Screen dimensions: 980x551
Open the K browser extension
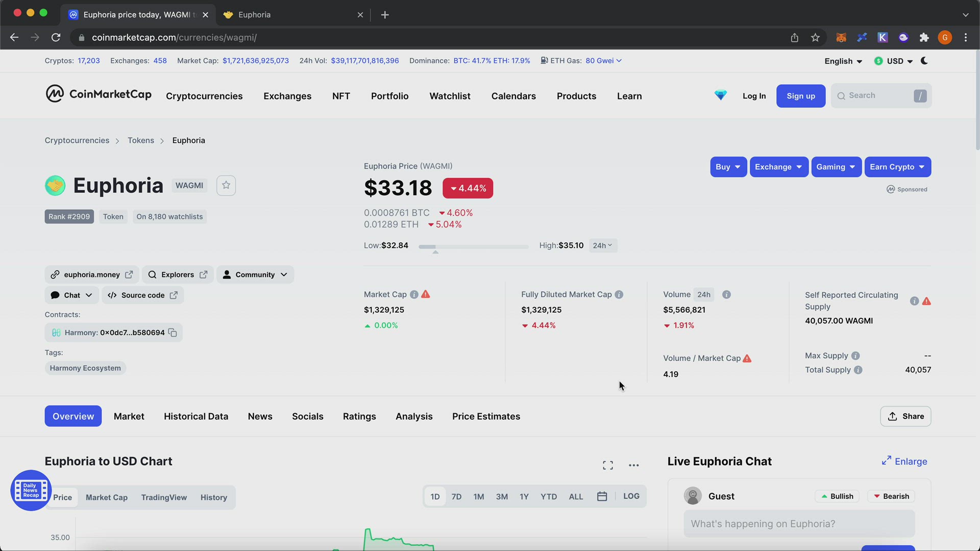(x=883, y=37)
